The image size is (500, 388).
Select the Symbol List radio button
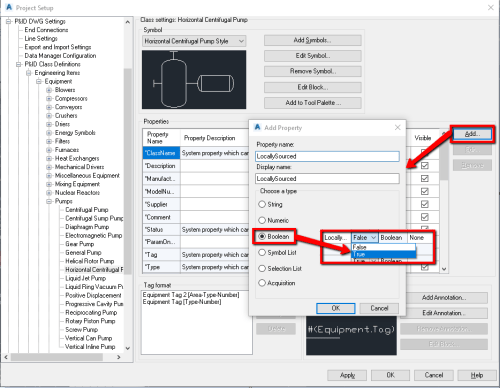262,252
